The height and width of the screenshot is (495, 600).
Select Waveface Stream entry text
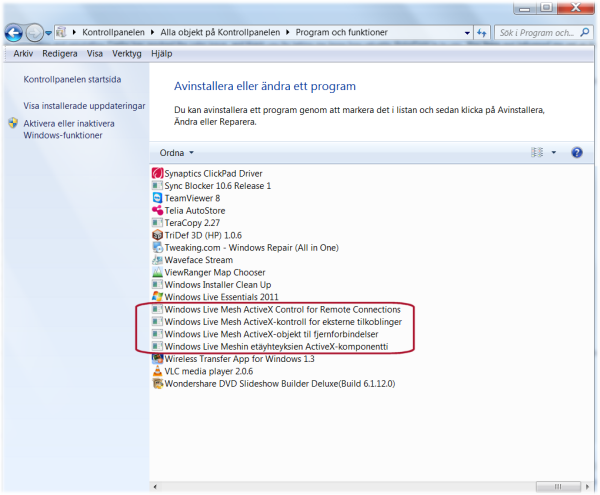coord(199,260)
